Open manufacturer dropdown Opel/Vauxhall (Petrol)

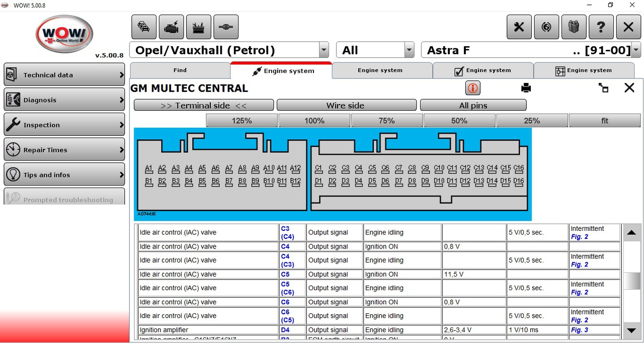click(x=324, y=50)
